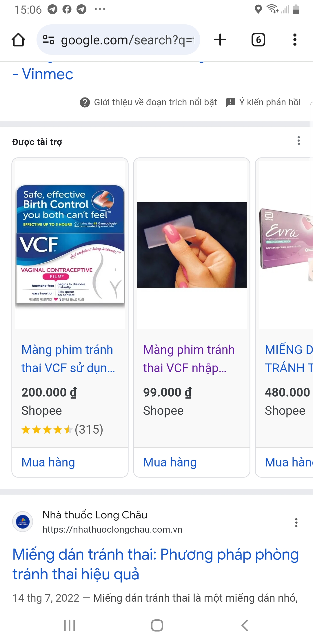The height and width of the screenshot is (644, 313).
Task: Tap the feedback flag icon
Action: pyautogui.click(x=230, y=102)
